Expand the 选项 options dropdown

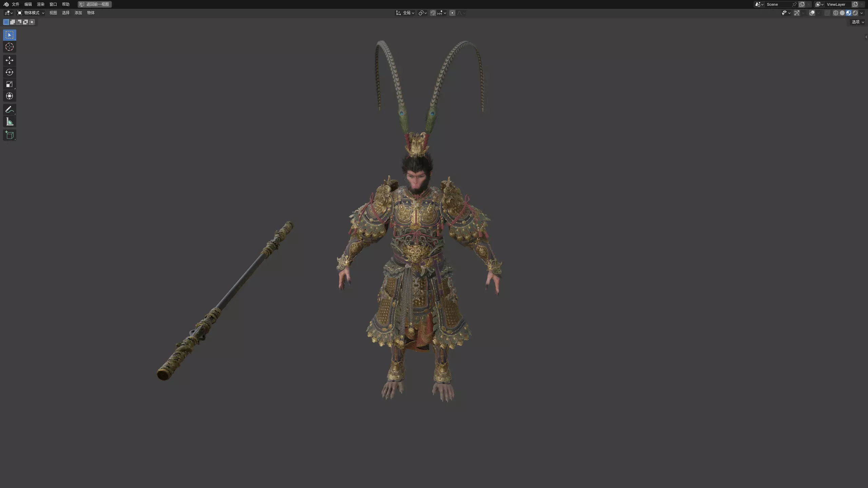[x=857, y=22]
